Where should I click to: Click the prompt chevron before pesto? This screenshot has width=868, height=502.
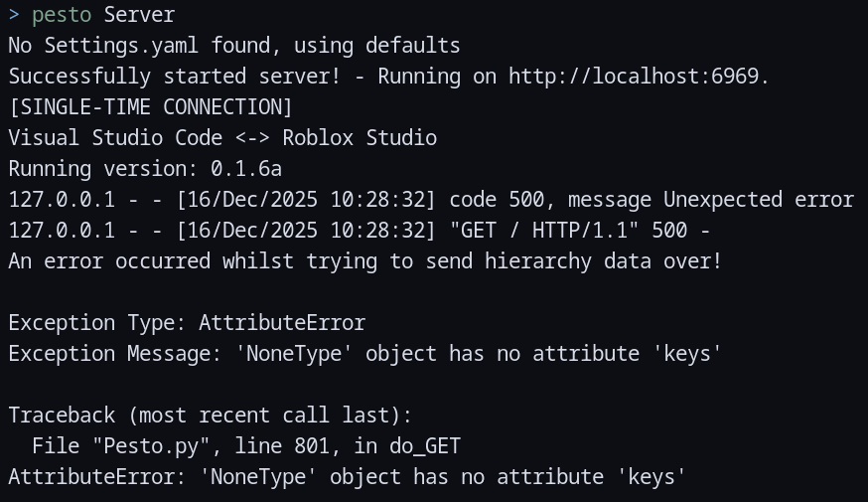click(14, 15)
